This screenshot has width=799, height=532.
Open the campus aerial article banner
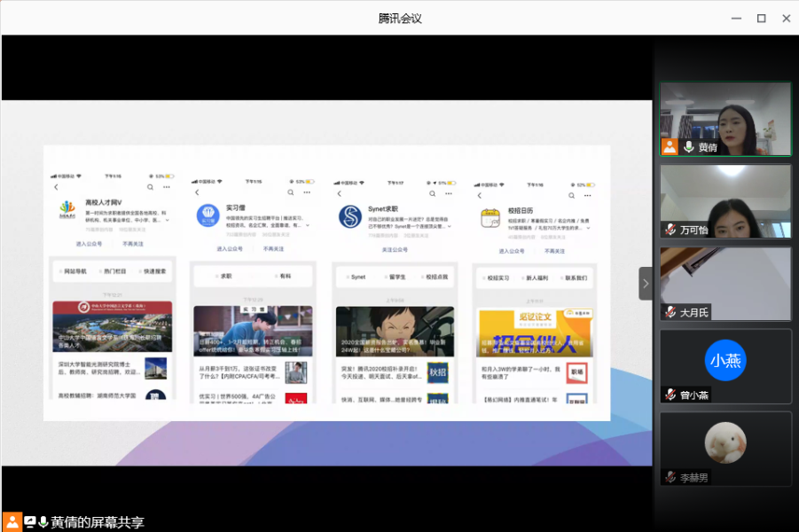[x=112, y=326]
